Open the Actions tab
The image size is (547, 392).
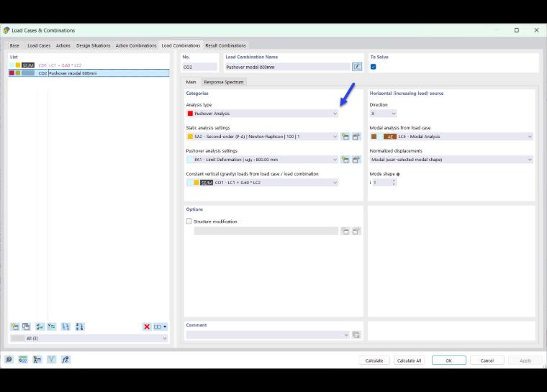point(63,46)
